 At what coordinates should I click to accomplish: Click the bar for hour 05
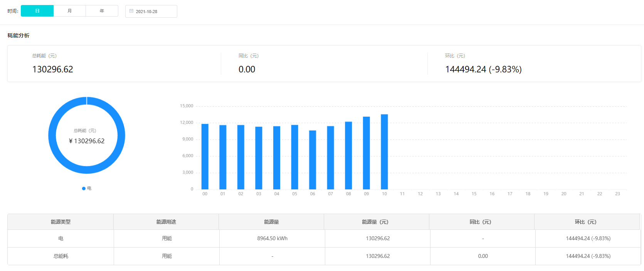click(x=294, y=157)
